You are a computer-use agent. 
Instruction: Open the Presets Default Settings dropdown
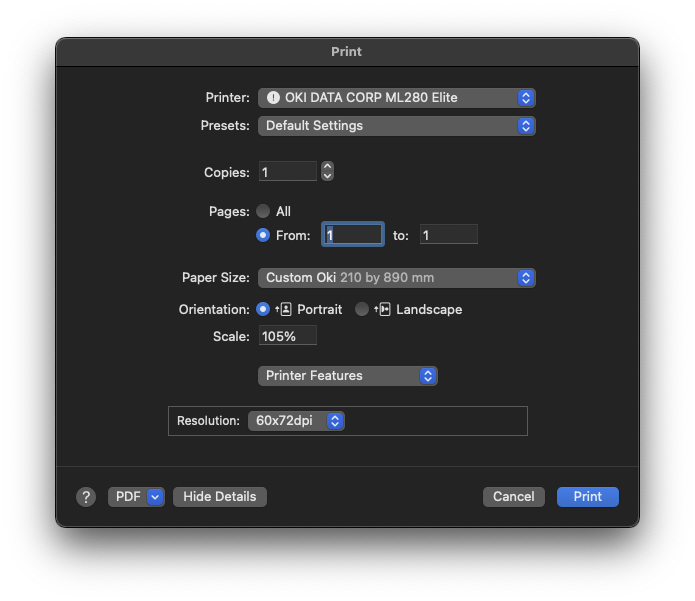click(x=397, y=126)
